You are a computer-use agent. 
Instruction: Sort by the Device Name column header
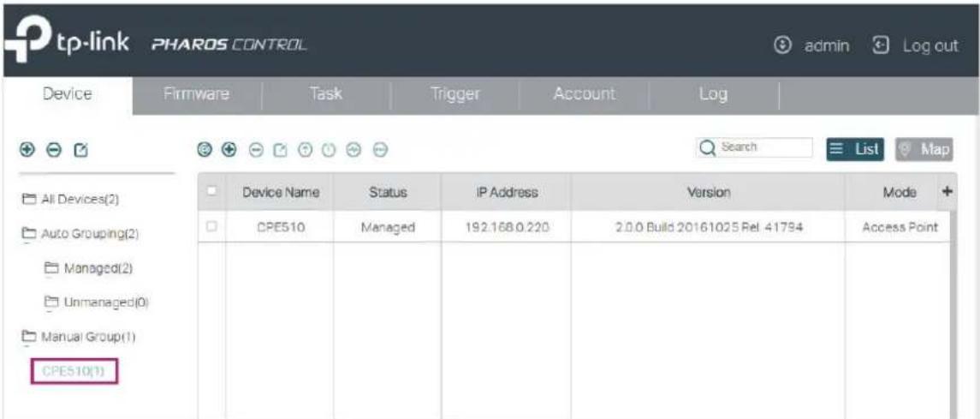(x=280, y=191)
